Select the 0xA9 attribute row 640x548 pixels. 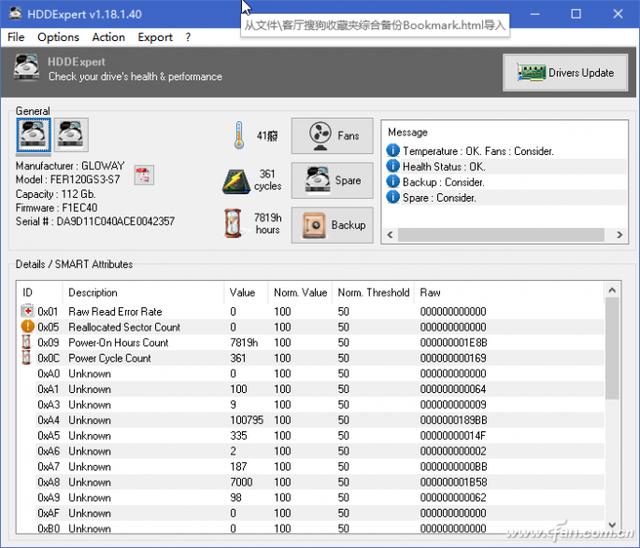coord(310,498)
